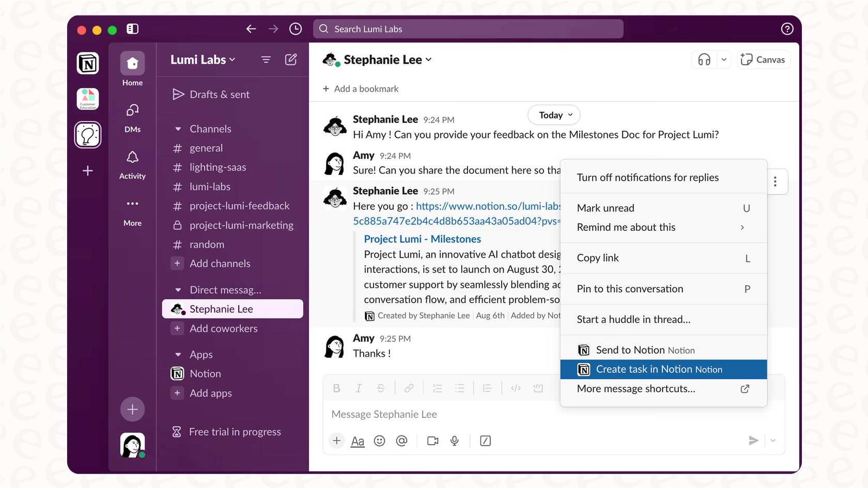The width and height of the screenshot is (868, 488).
Task: Compose a new message with the pencil icon
Action: tap(291, 59)
